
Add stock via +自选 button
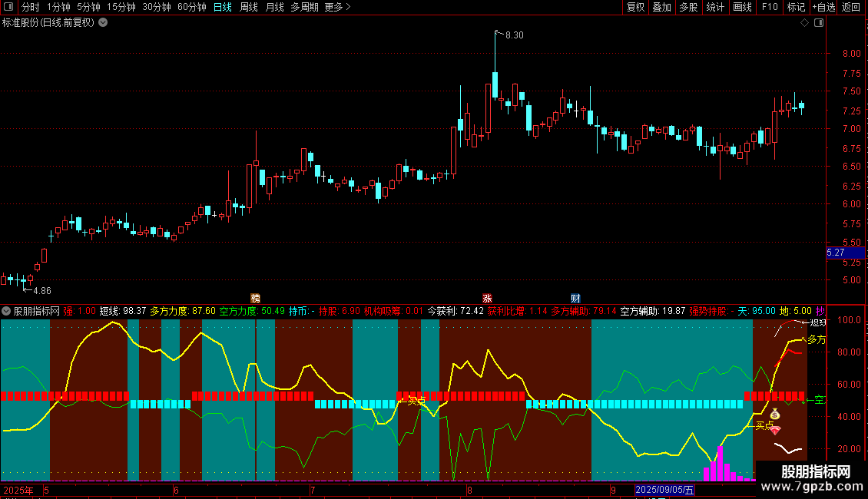tap(823, 7)
